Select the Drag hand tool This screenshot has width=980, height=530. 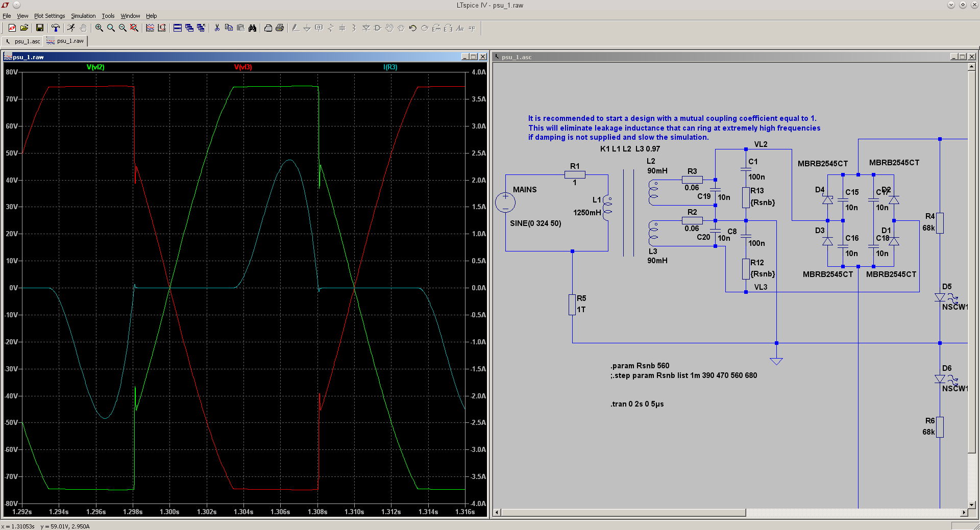point(401,28)
